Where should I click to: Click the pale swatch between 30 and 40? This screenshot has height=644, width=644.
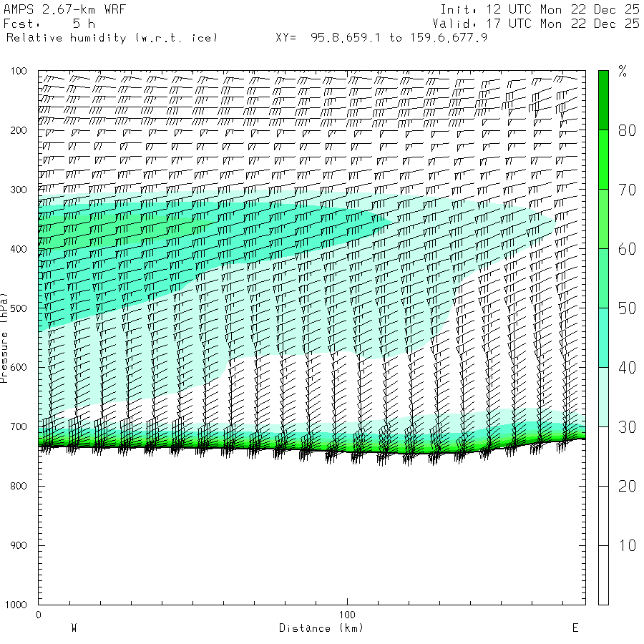pyautogui.click(x=603, y=397)
